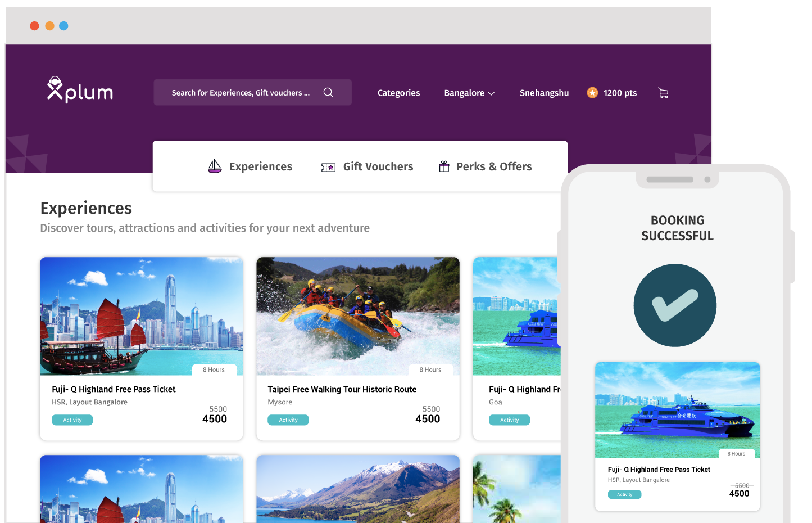Open the blue ferry image on phone
The width and height of the screenshot is (812, 523).
[677, 410]
